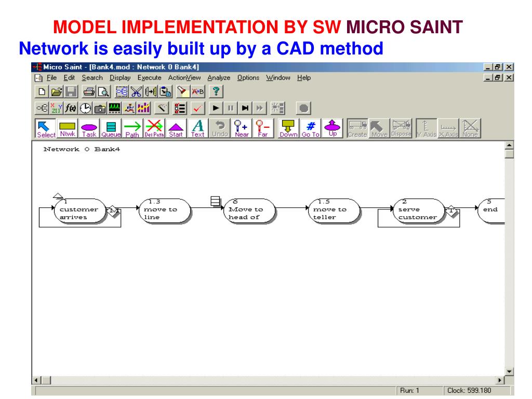
Task: Click the clock event queue icon
Action: click(86, 108)
